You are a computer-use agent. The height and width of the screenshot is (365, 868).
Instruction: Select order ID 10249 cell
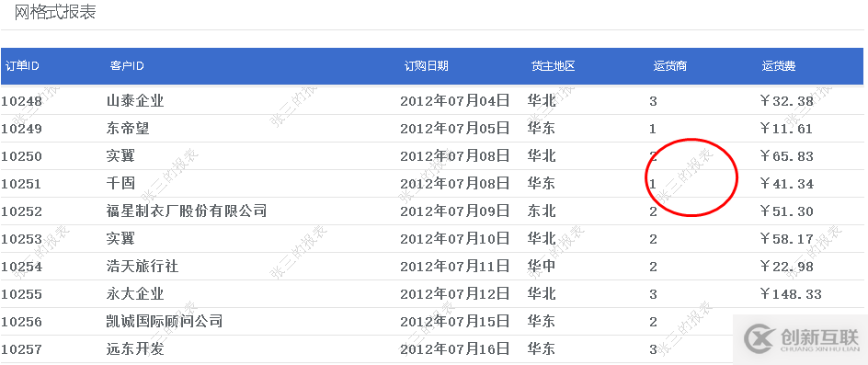pyautogui.click(x=21, y=129)
